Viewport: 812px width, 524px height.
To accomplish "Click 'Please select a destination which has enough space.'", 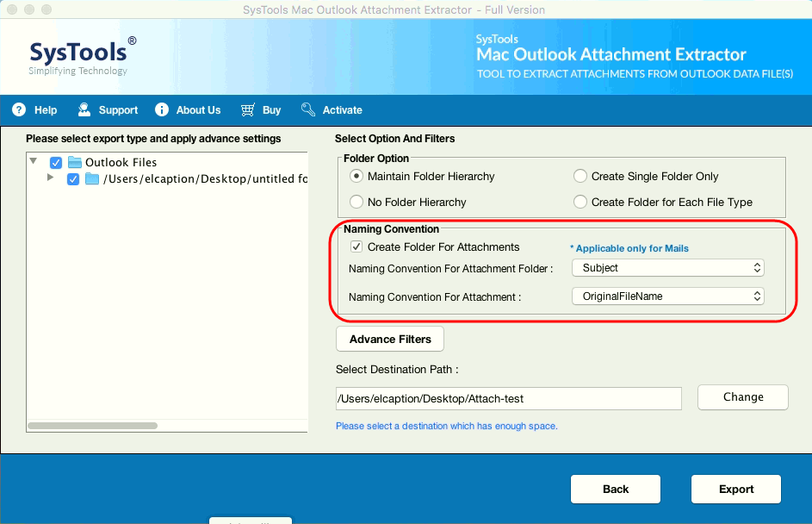I will pyautogui.click(x=446, y=426).
